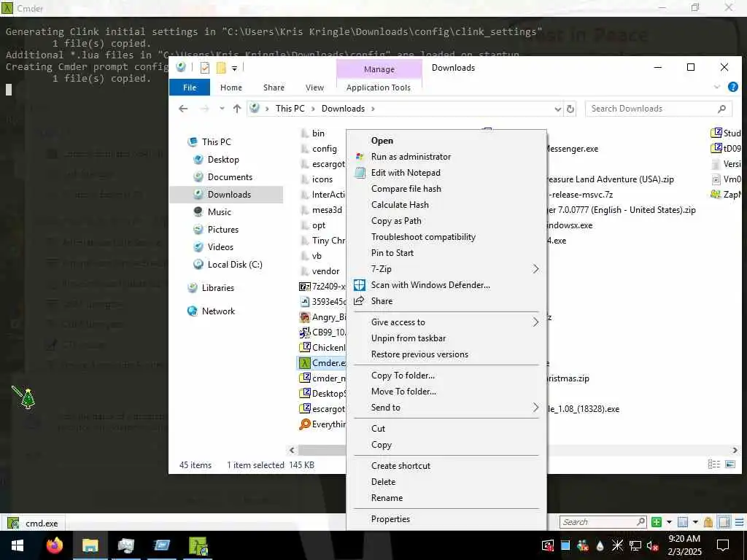This screenshot has height=560, width=747.
Task: Select Documents in the navigation pane
Action: [x=230, y=177]
